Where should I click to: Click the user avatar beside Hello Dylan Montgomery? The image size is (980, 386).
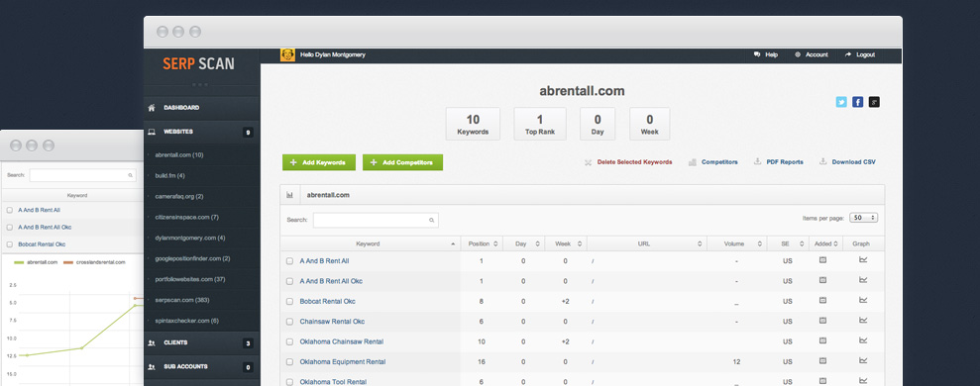point(287,55)
